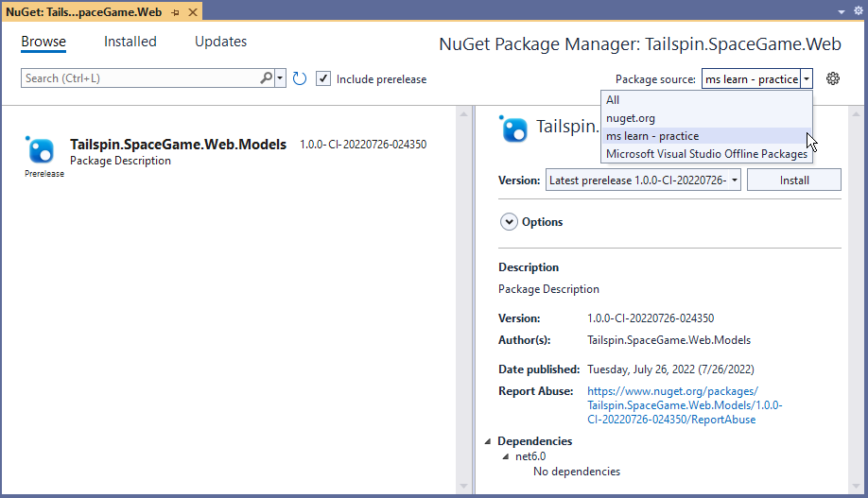868x498 pixels.
Task: Click the Install button
Action: pos(793,180)
